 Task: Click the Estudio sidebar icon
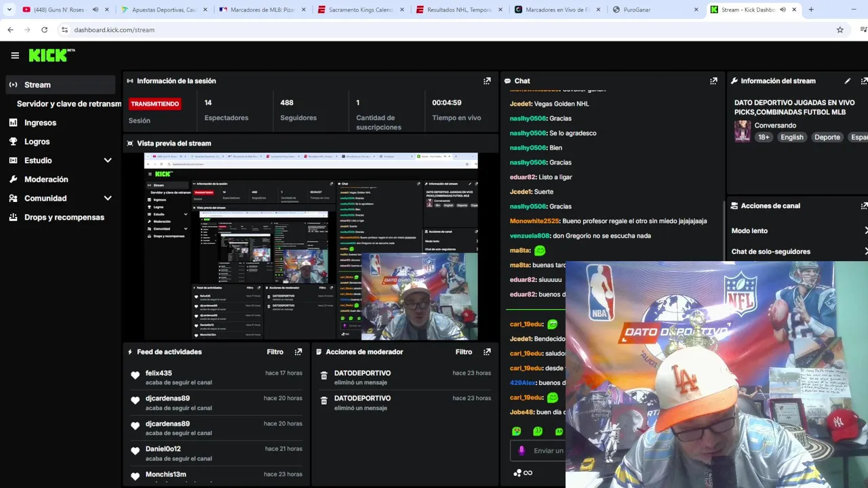(x=13, y=161)
